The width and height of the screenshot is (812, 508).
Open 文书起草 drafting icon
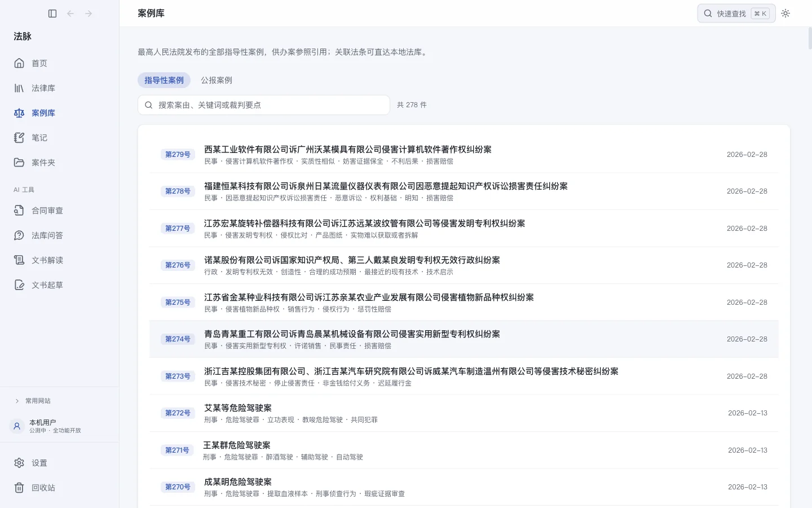(19, 285)
